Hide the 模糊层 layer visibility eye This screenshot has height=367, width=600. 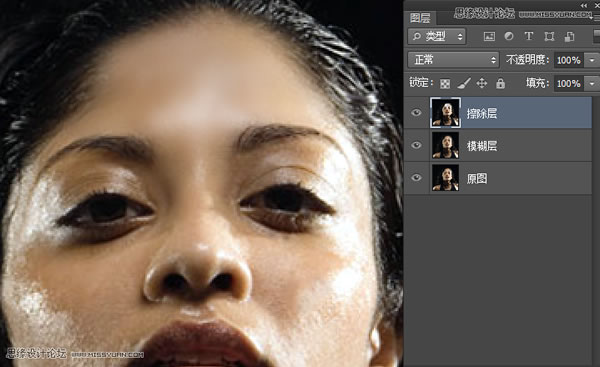pos(416,145)
